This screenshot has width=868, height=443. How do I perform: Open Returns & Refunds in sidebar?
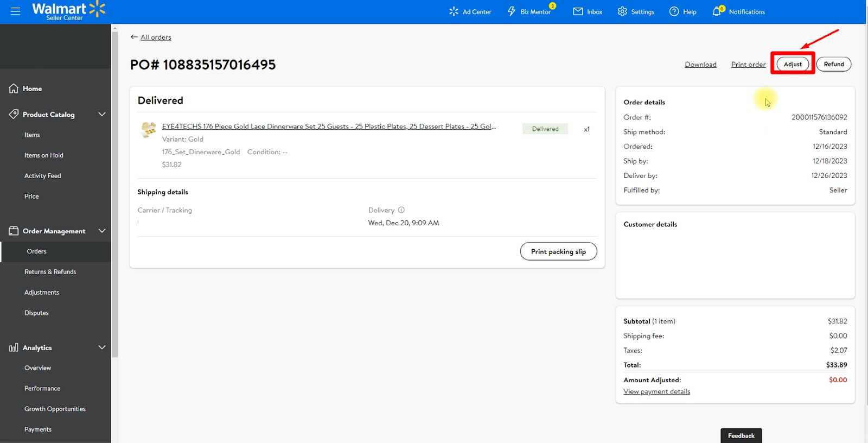tap(50, 272)
